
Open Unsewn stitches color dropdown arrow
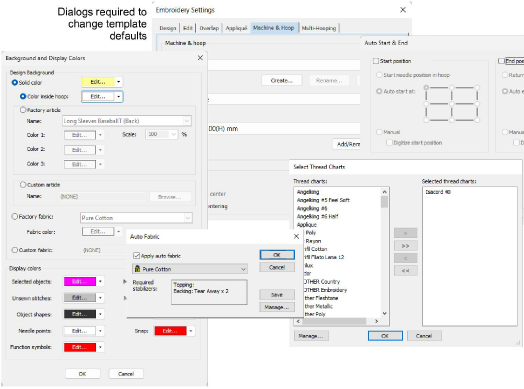pyautogui.click(x=100, y=298)
